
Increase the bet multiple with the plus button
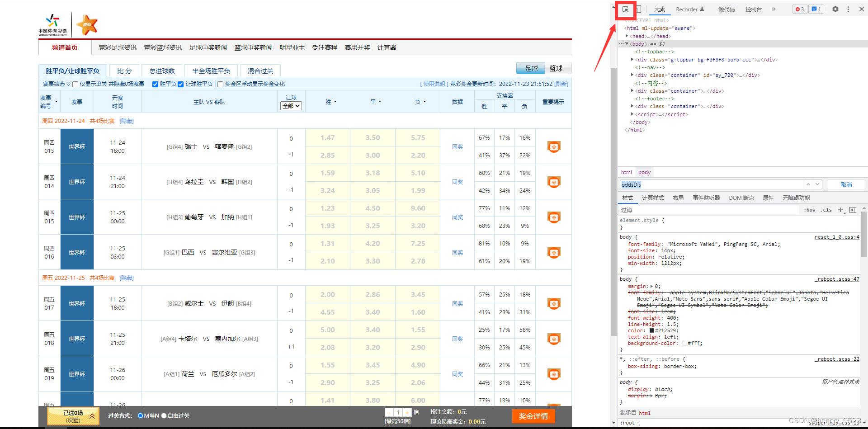(407, 412)
